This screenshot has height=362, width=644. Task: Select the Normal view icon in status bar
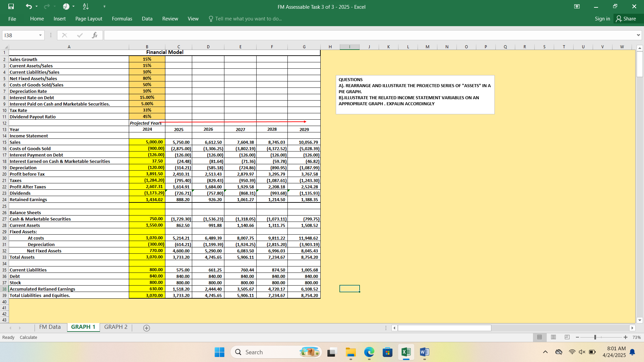pyautogui.click(x=539, y=337)
